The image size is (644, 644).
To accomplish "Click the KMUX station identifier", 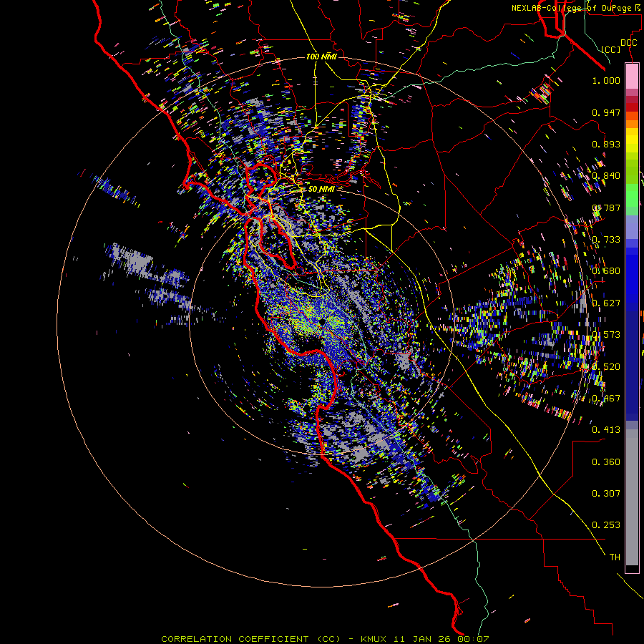I will pyautogui.click(x=374, y=639).
